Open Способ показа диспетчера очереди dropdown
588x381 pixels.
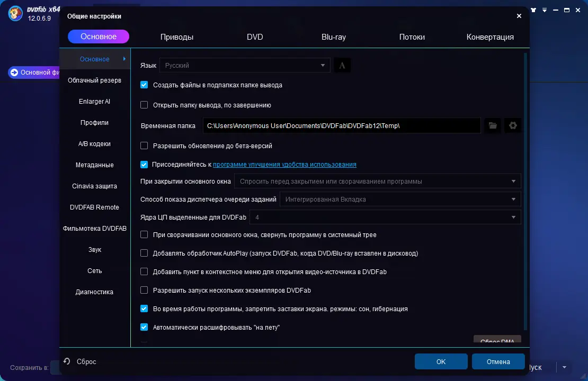coord(400,199)
